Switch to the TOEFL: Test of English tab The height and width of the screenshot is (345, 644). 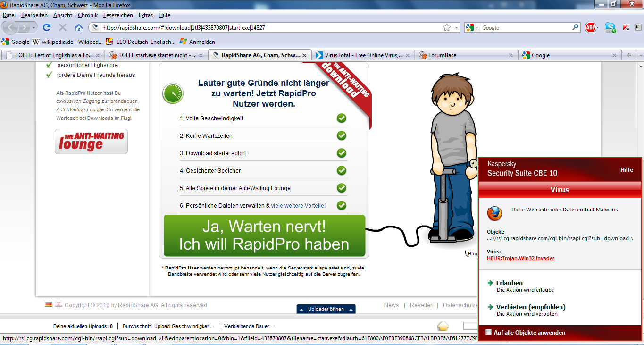[x=52, y=55]
